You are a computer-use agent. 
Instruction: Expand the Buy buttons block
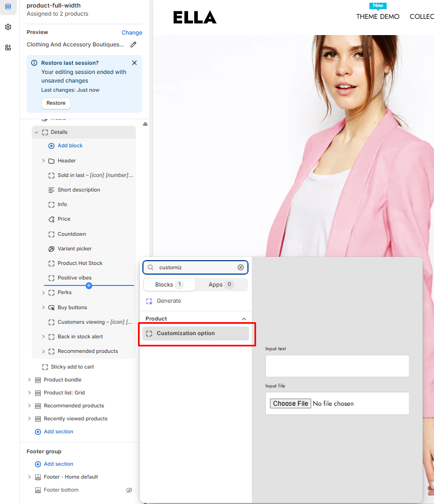43,308
